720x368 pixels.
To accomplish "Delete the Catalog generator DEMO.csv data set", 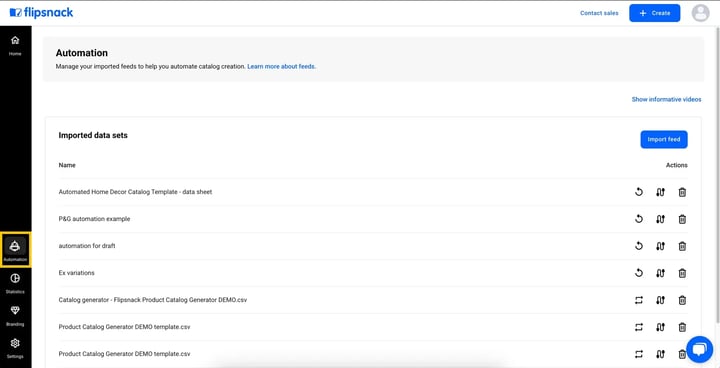I will pyautogui.click(x=682, y=300).
